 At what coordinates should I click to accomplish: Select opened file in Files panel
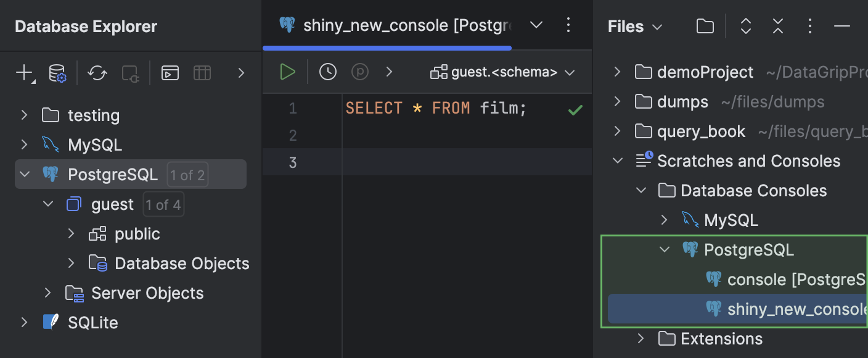705,26
